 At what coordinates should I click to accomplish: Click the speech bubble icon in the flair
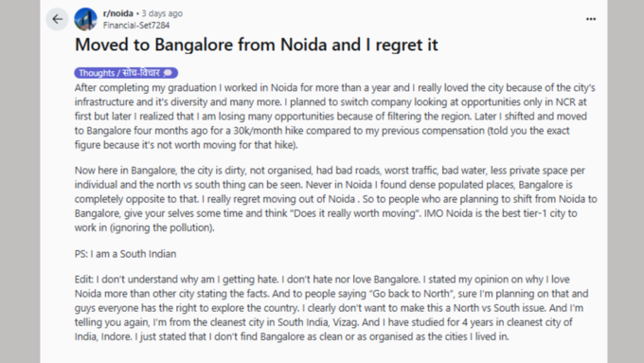click(x=168, y=73)
